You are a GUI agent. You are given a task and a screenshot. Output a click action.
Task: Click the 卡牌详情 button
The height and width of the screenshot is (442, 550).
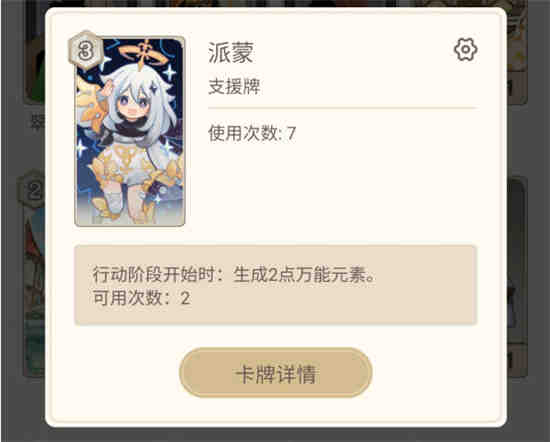(x=276, y=373)
